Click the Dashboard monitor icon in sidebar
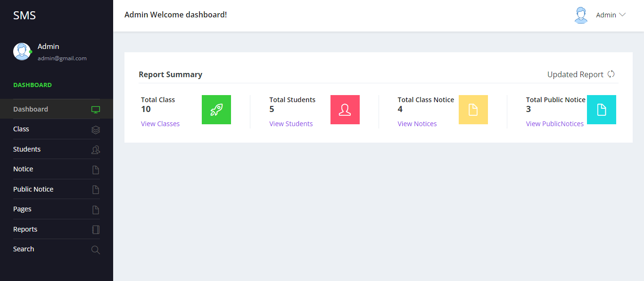This screenshot has width=644, height=281. pyautogui.click(x=96, y=109)
